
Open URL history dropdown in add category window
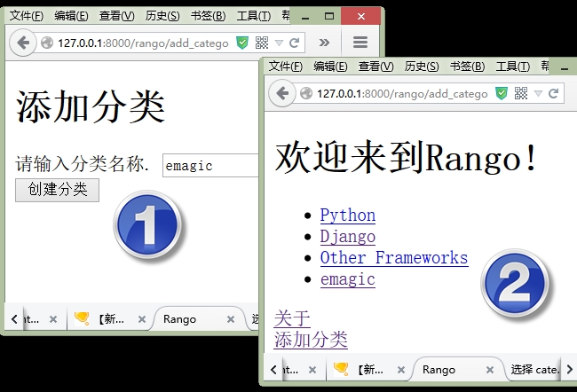coord(280,43)
